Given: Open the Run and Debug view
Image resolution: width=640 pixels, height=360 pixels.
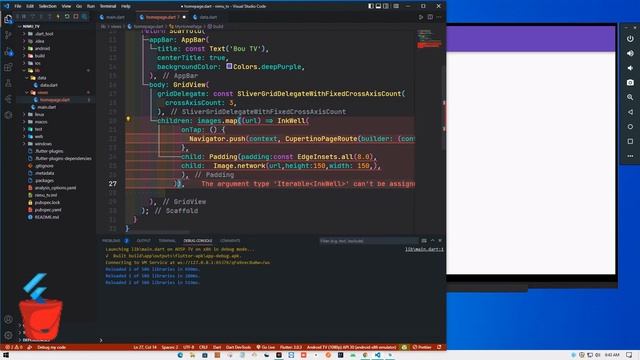Looking at the screenshot, I should tap(8, 51).
